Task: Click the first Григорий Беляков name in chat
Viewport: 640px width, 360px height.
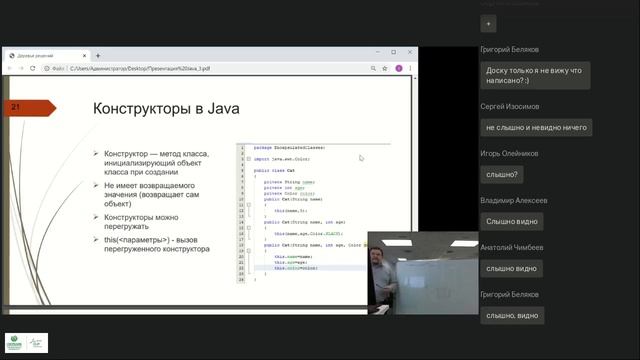Action: pos(509,49)
